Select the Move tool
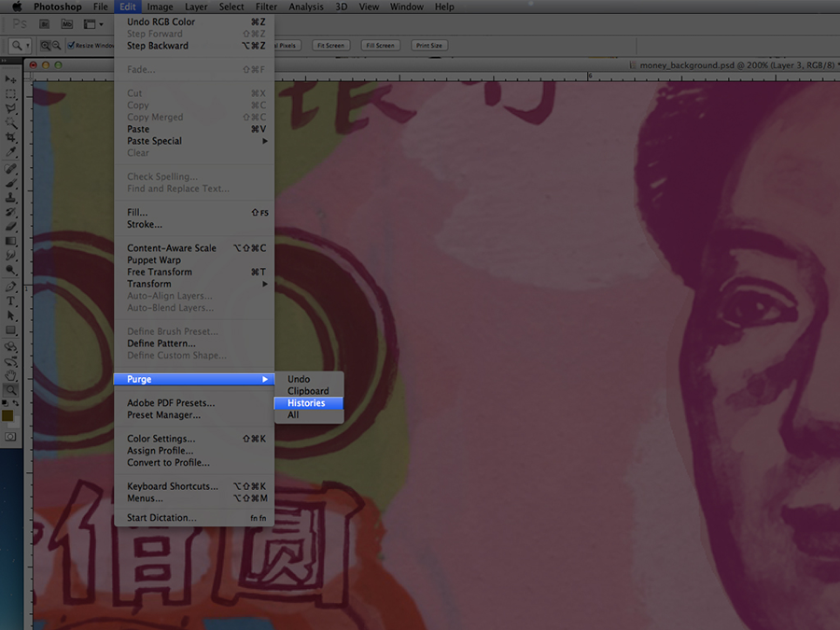This screenshot has height=630, width=840. pyautogui.click(x=10, y=79)
